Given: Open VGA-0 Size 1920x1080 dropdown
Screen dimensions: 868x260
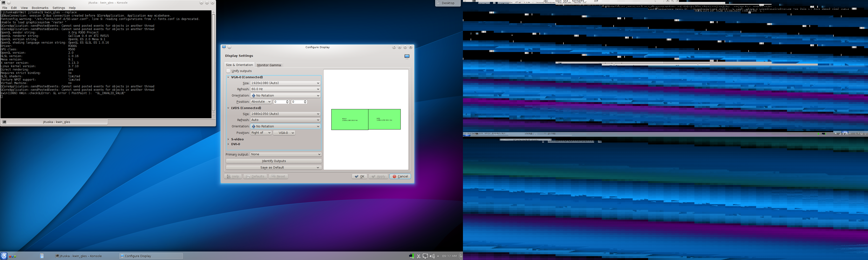Looking at the screenshot, I should pos(285,83).
